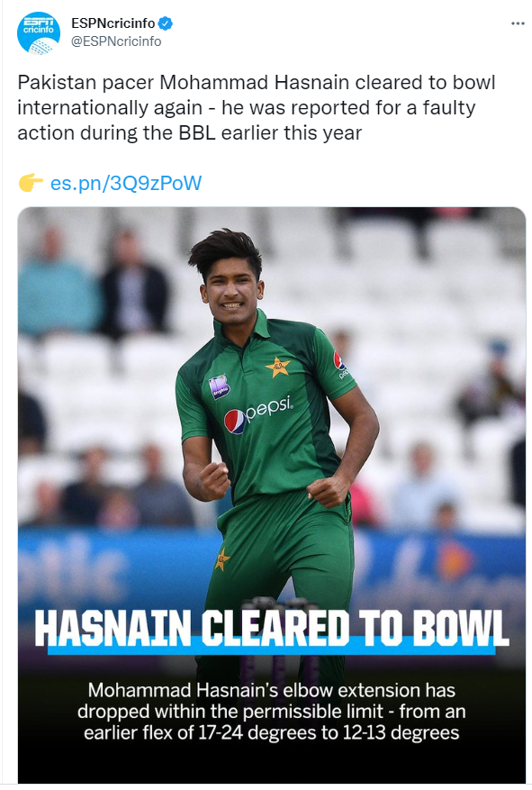Click the gold star emblem on the jersey
The height and width of the screenshot is (790, 532).
277,367
